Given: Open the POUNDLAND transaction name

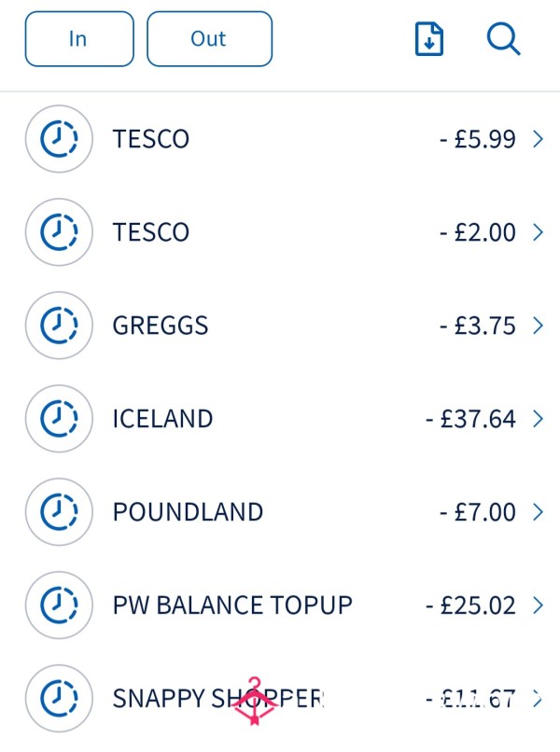Looking at the screenshot, I should tap(188, 512).
